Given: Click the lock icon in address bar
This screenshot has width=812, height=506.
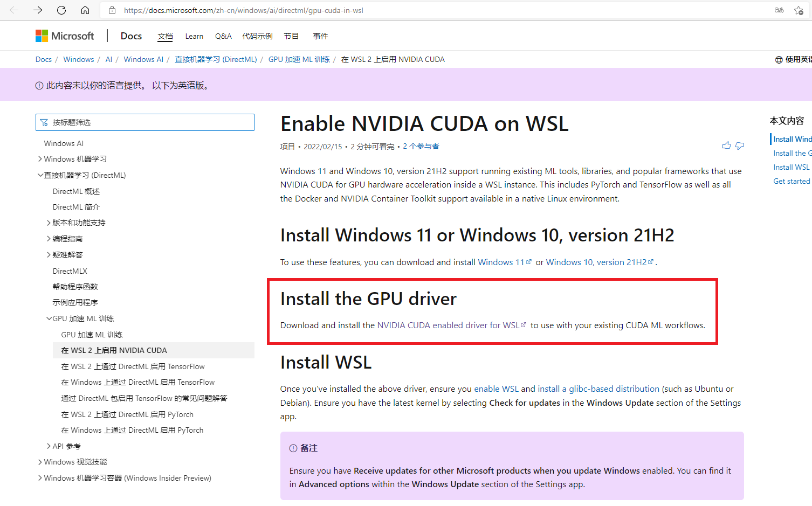Looking at the screenshot, I should pyautogui.click(x=112, y=10).
